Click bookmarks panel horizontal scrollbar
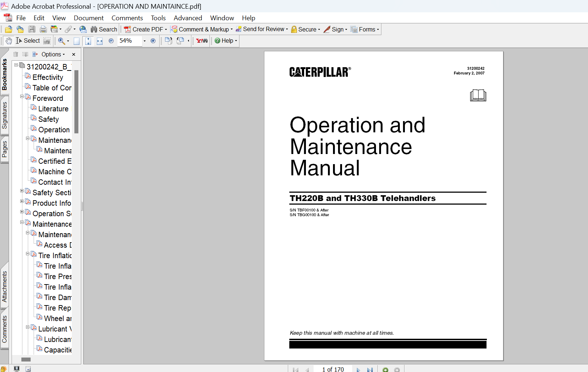Viewport: 588px width, 372px height. [26, 359]
